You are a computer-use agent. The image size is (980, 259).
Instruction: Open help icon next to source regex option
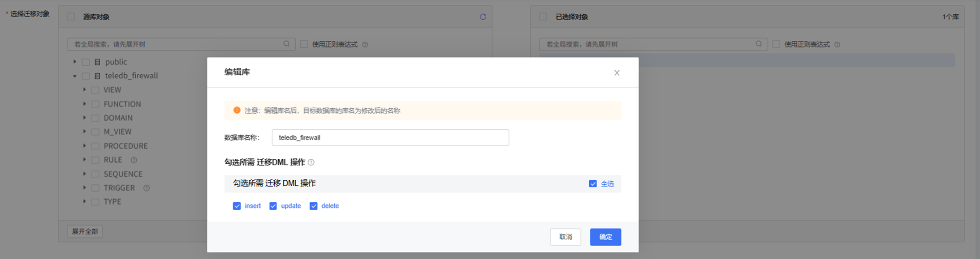click(365, 45)
